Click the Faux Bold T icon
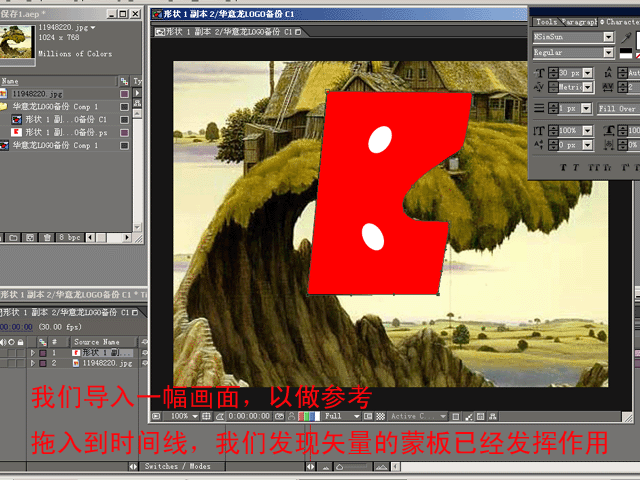Screen dimensions: 640x480 [563, 167]
